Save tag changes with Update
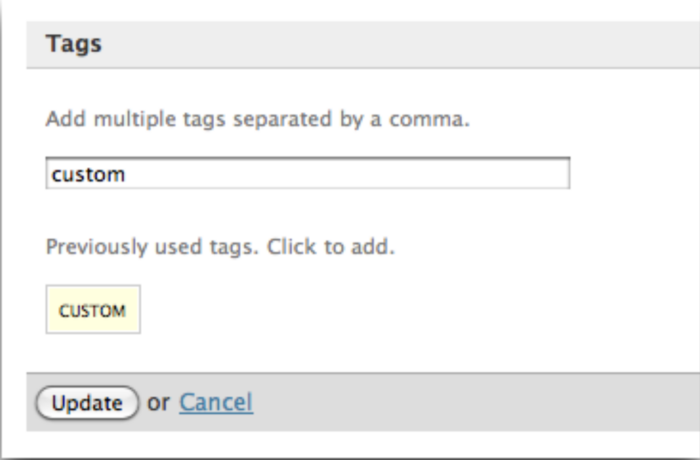 click(87, 403)
